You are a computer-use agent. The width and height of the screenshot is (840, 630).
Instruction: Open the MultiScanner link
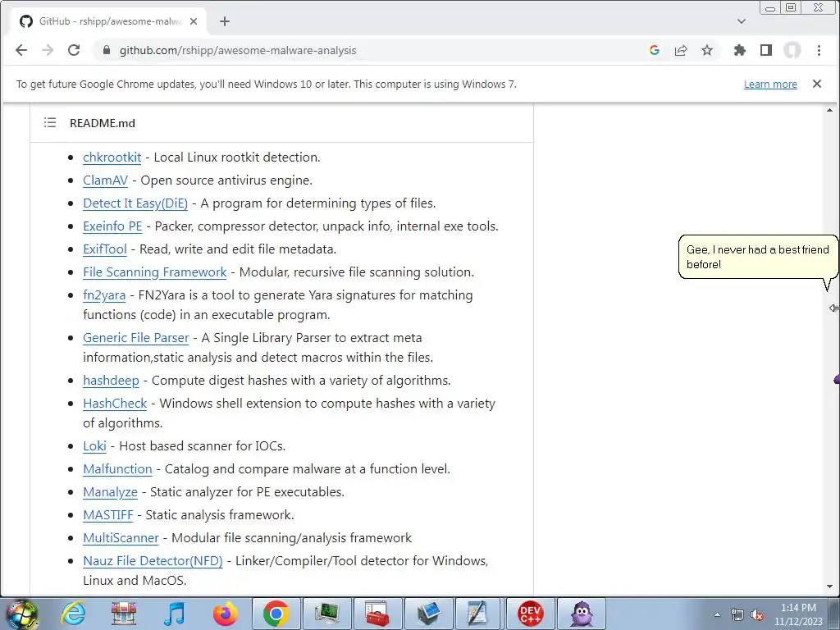121,538
